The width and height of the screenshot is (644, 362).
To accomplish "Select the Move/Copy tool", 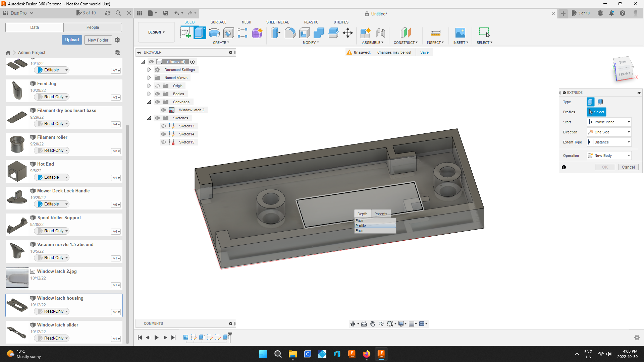I will [x=347, y=33].
